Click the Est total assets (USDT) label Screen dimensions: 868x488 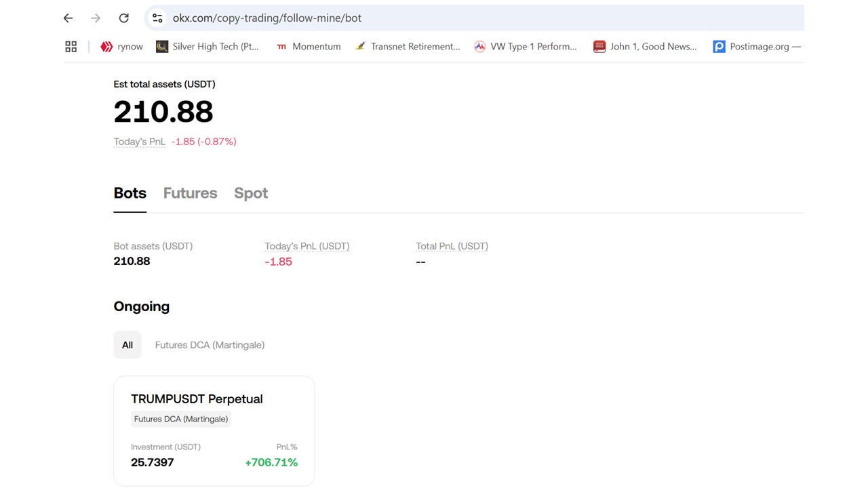point(164,84)
